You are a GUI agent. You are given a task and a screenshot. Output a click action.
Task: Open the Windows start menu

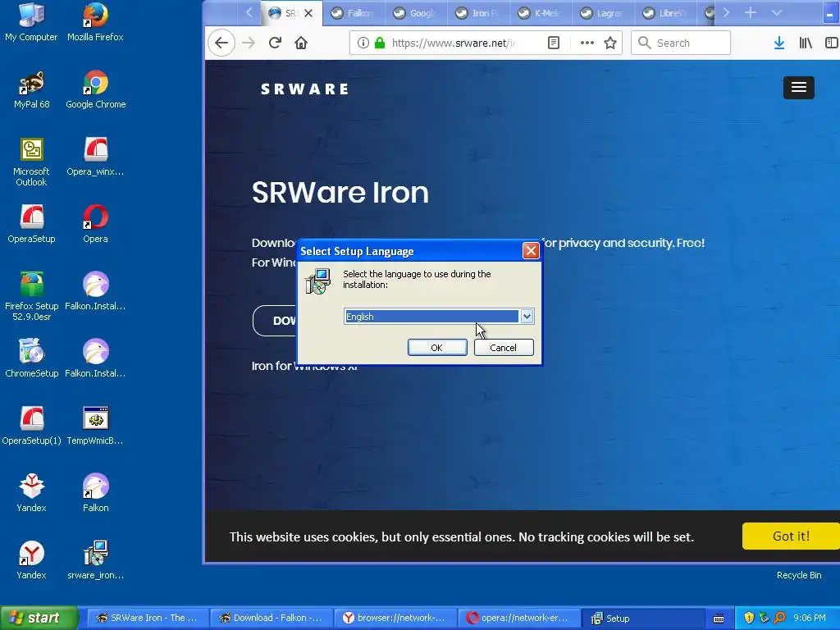pyautogui.click(x=39, y=618)
